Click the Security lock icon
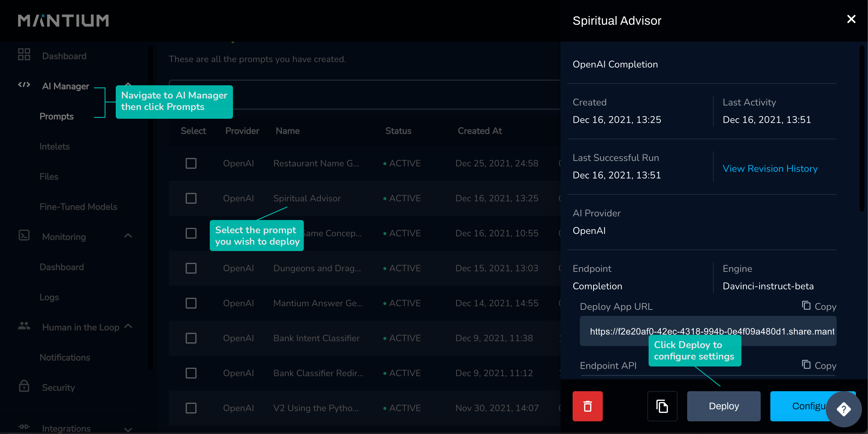Image resolution: width=868 pixels, height=434 pixels. [x=24, y=386]
